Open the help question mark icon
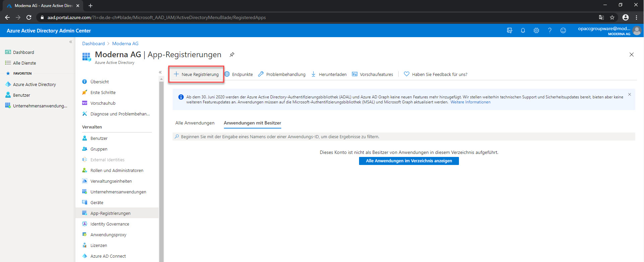The width and height of the screenshot is (644, 262). (550, 30)
